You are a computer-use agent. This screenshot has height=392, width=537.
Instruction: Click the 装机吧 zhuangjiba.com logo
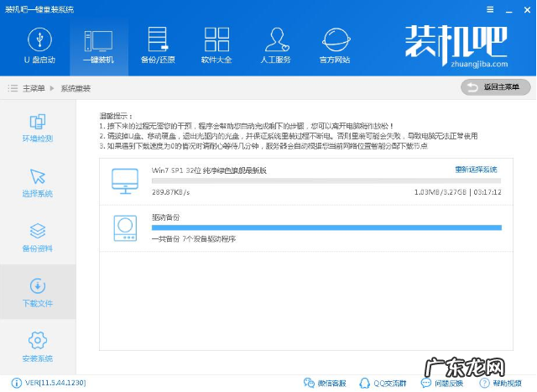tap(456, 46)
